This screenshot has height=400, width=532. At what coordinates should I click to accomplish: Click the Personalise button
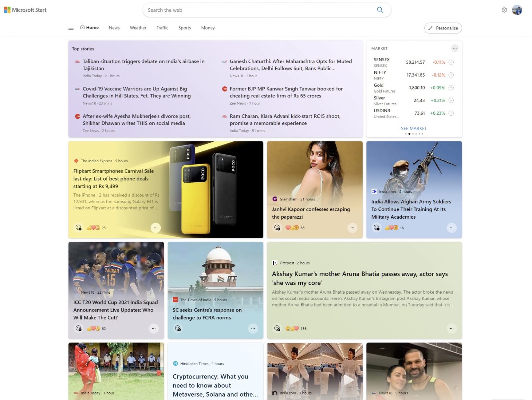[x=443, y=28]
